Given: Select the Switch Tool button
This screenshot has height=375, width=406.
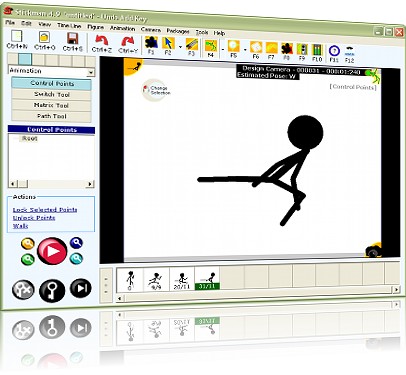Looking at the screenshot, I should click(52, 95).
